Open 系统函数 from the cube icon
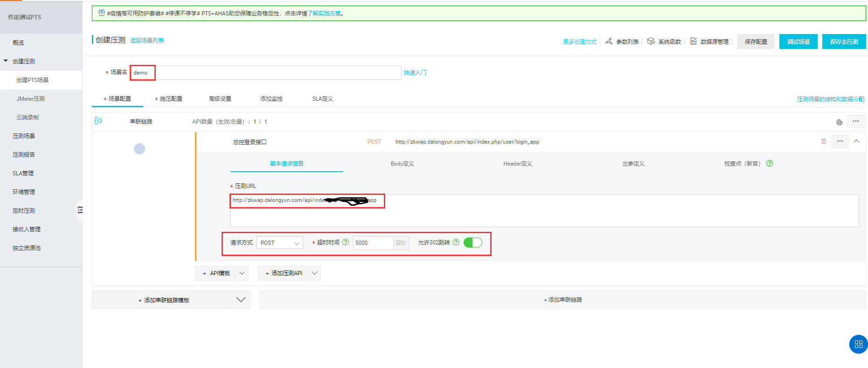The width and height of the screenshot is (868, 368). 651,42
